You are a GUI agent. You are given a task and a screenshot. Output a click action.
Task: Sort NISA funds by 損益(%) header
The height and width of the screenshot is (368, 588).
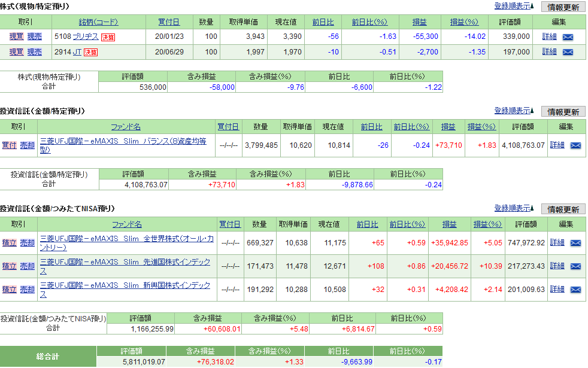click(487, 224)
